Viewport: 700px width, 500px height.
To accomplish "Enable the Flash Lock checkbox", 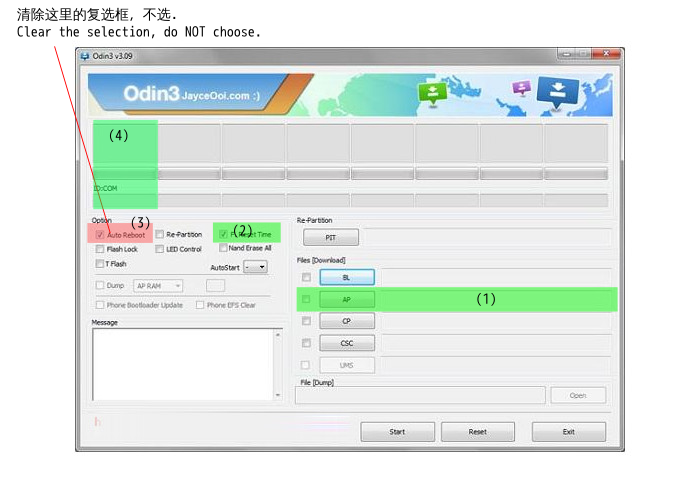I will pos(100,249).
